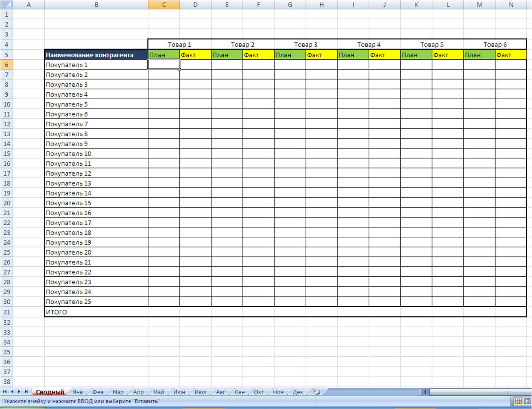Open the Дек sheet tab
The image size is (532, 409).
point(298,392)
